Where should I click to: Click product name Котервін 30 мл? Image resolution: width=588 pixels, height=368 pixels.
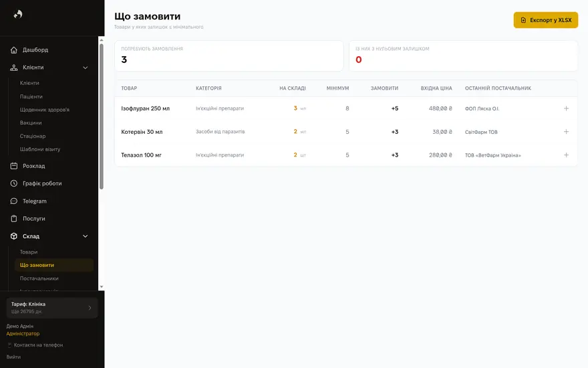click(x=142, y=132)
